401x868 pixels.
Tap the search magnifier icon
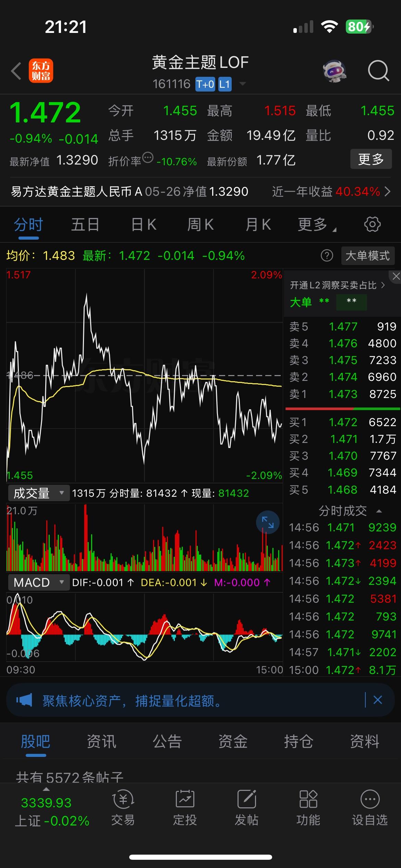[378, 71]
